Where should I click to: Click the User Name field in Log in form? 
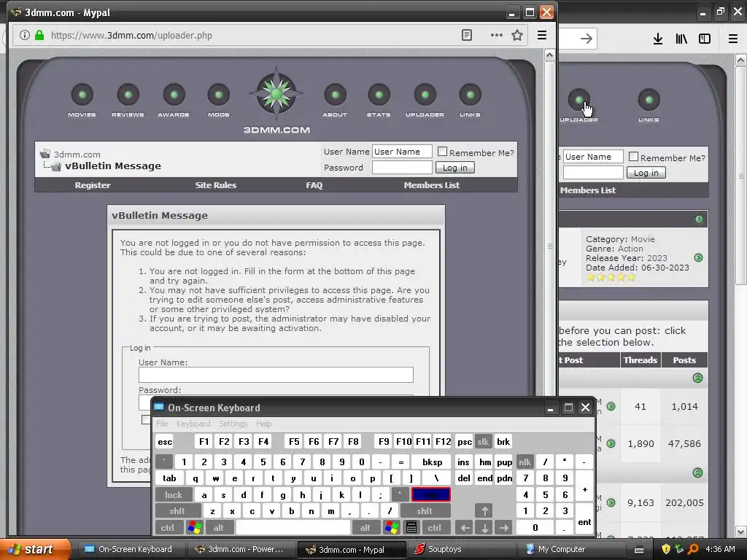point(276,375)
